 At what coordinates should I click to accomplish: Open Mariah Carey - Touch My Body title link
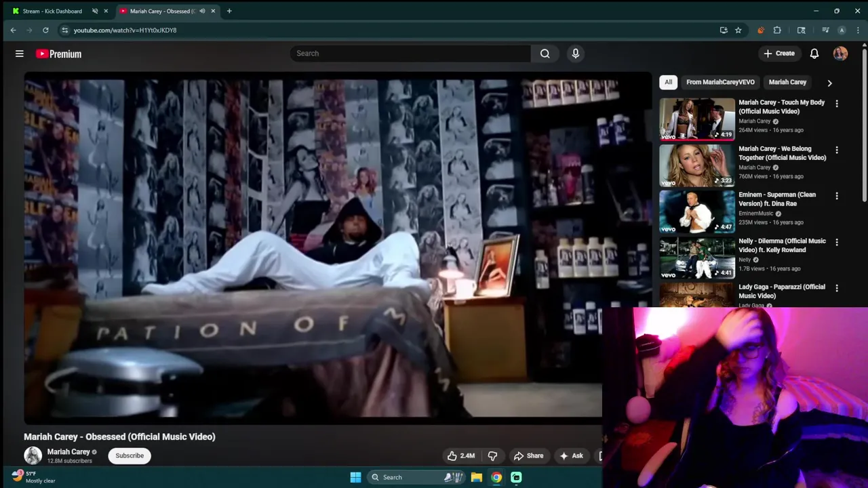point(782,106)
